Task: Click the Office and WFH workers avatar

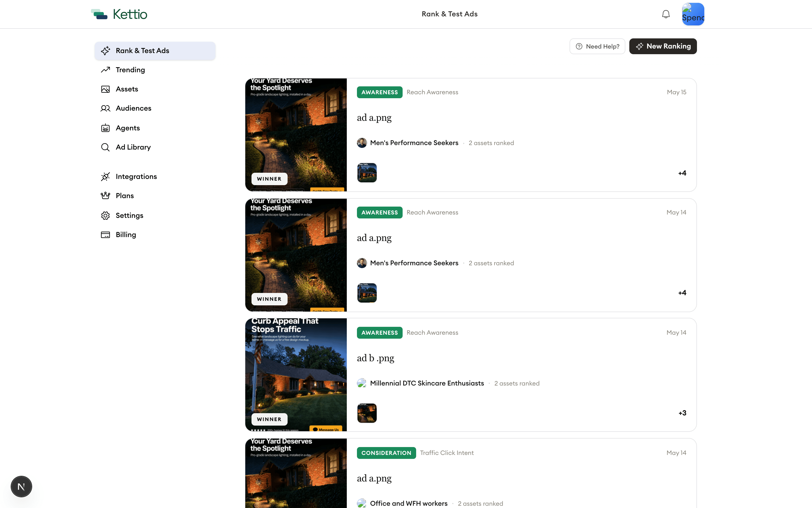Action: point(362,503)
